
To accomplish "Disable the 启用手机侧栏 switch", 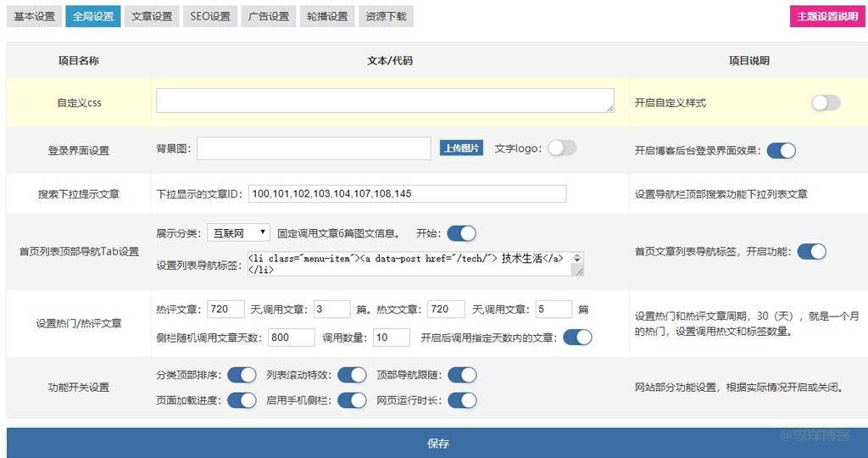I will coord(352,399).
